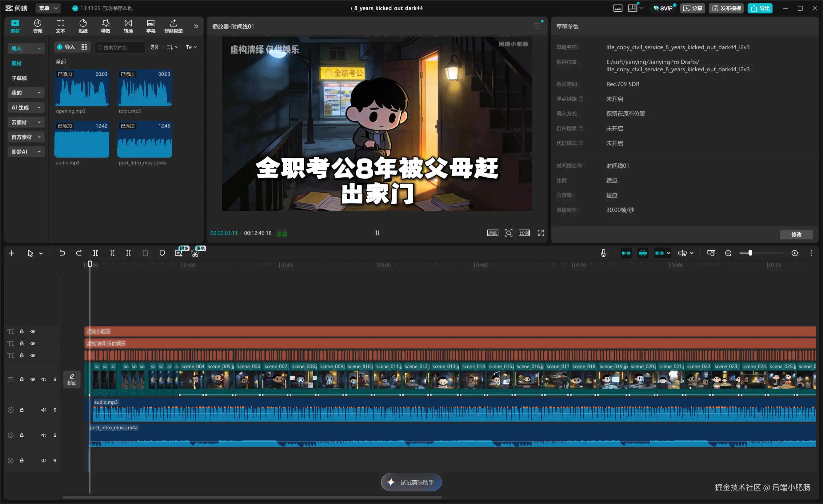Add a marker with the shield-shaped icon
Screen dimensions: 823x504
[x=162, y=253]
